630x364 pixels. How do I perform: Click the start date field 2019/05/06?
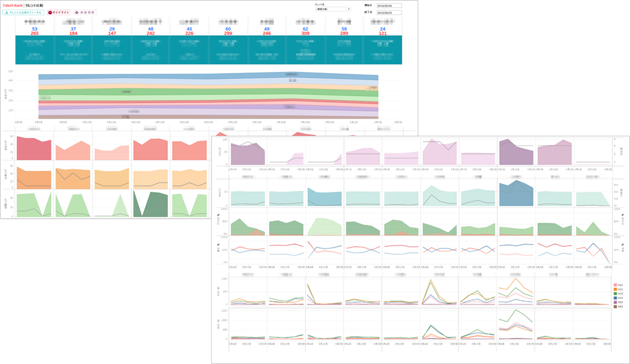(389, 6)
